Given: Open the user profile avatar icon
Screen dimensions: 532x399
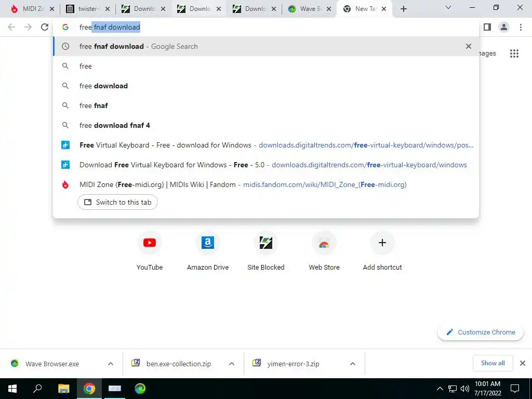Looking at the screenshot, I should click(504, 27).
